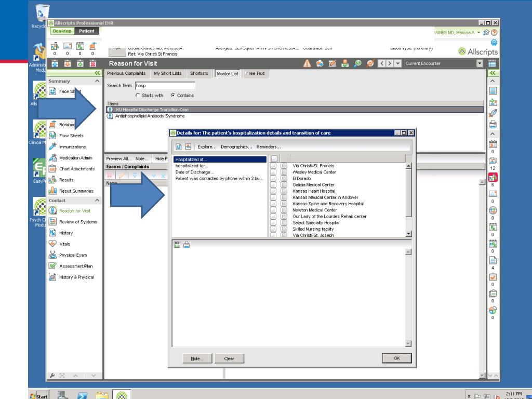Check the Via Christi-St. Francis checkbox
Screen dimensions: 532x399
tap(273, 166)
